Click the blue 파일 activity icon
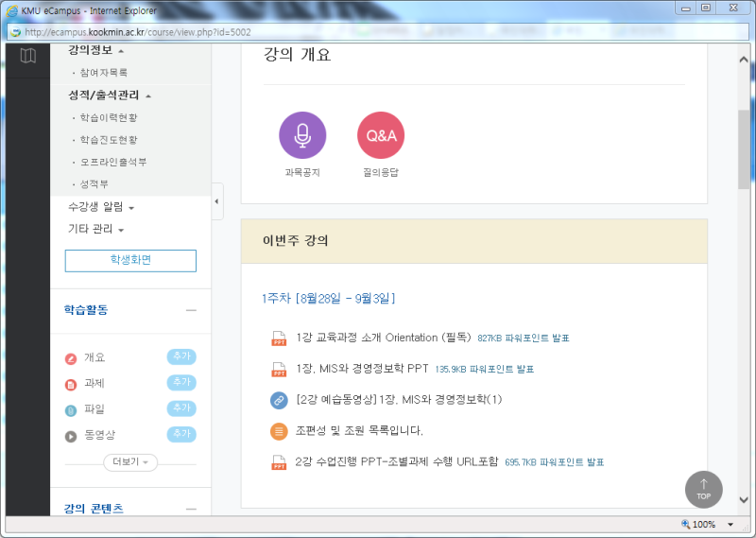This screenshot has height=538, width=756. tap(71, 410)
